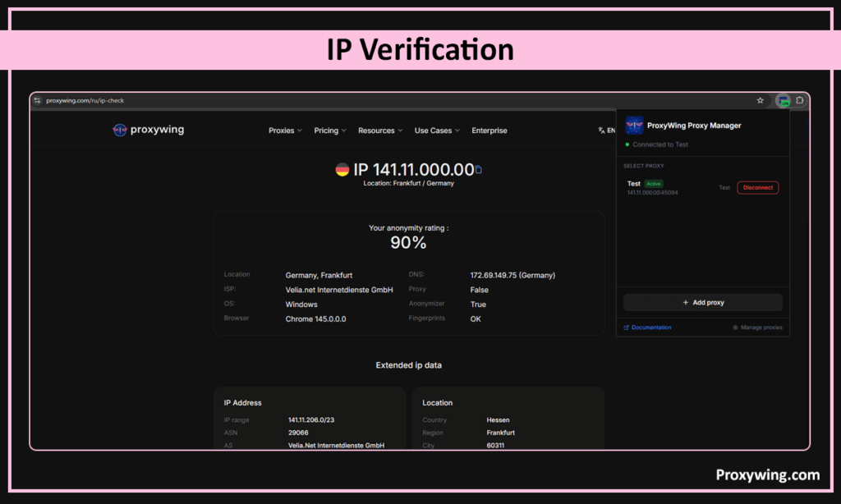The image size is (841, 504).
Task: Copy the IP address using copy icon
Action: pyautogui.click(x=479, y=170)
